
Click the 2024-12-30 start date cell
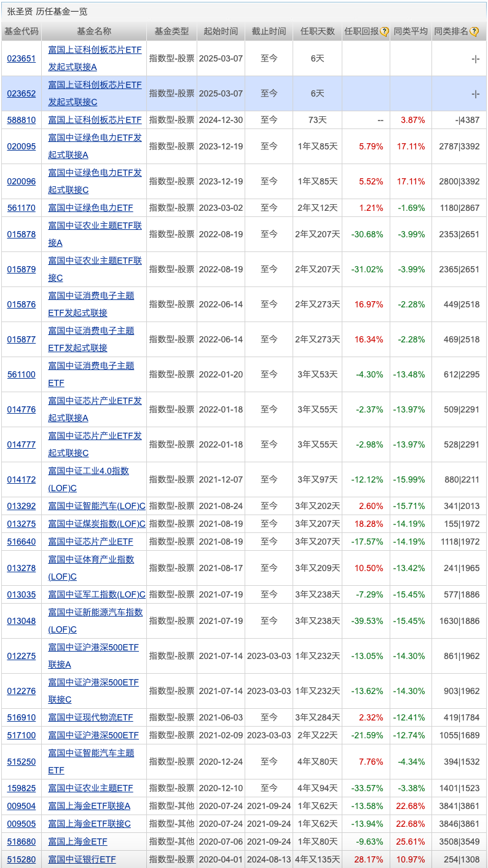click(x=221, y=120)
